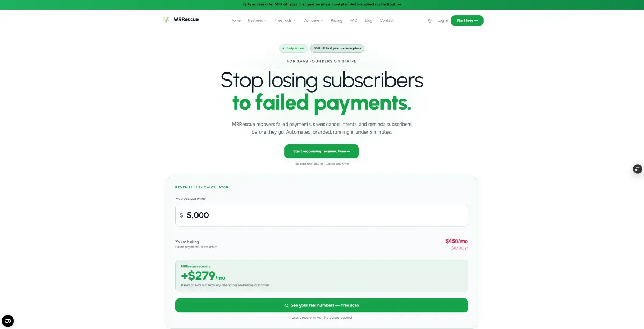Click See your real numbers free scan
This screenshot has width=644, height=329.
tap(321, 305)
